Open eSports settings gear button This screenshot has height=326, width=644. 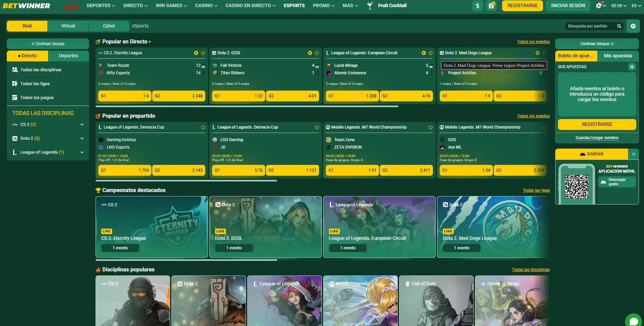click(633, 26)
